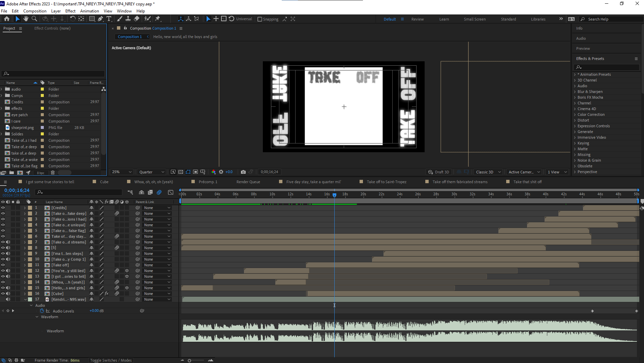Switch to the Learn workspace

[444, 19]
